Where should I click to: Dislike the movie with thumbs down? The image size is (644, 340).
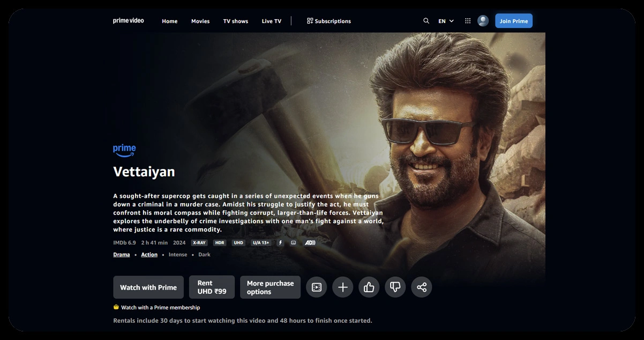(x=395, y=287)
